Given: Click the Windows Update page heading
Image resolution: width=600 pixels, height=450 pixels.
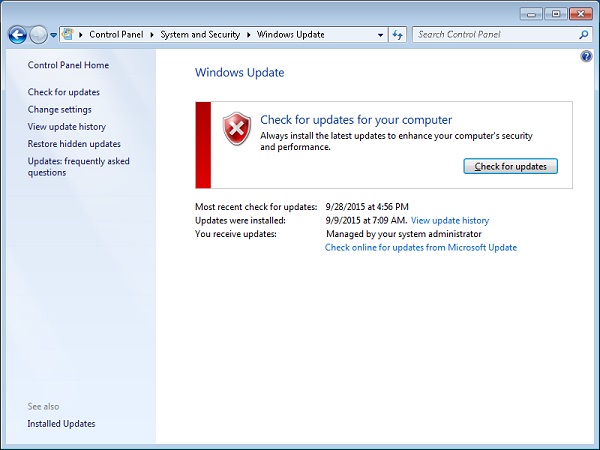Looking at the screenshot, I should [240, 73].
